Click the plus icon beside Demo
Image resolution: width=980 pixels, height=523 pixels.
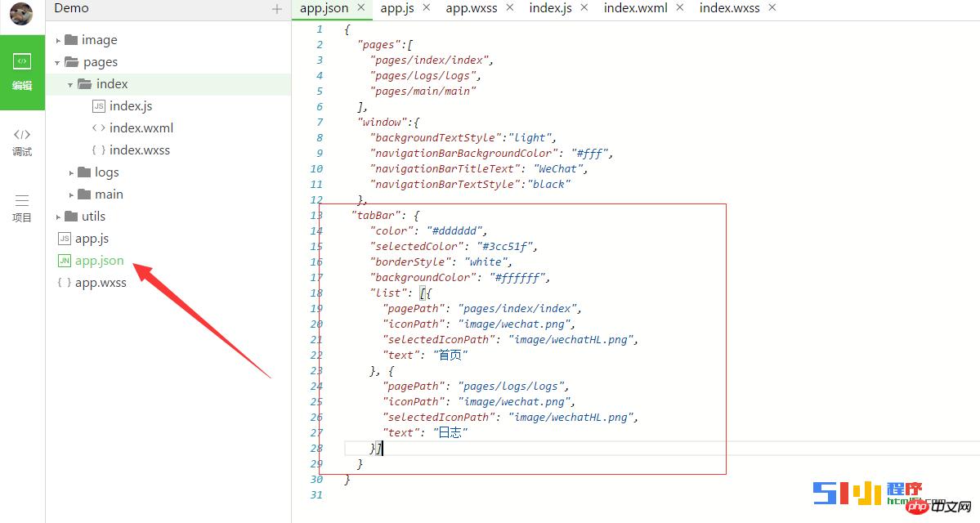[276, 9]
